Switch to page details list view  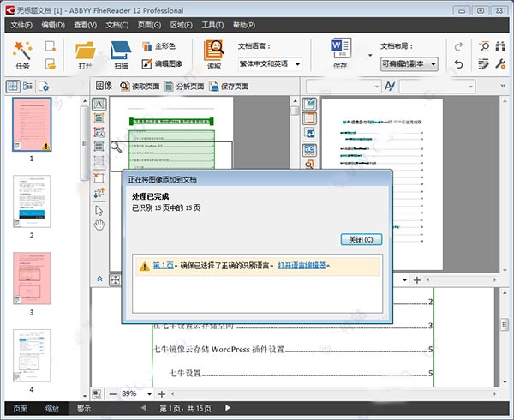tap(28, 86)
